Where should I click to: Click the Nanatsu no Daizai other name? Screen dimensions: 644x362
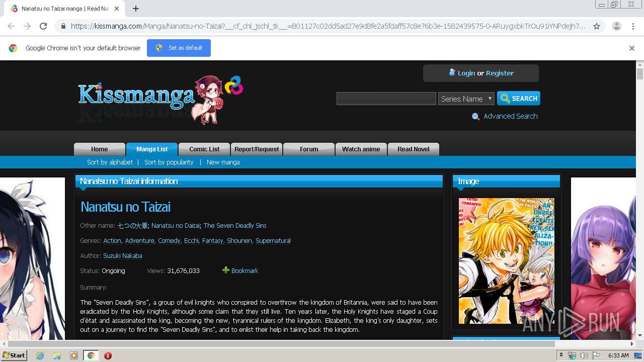pyautogui.click(x=176, y=225)
